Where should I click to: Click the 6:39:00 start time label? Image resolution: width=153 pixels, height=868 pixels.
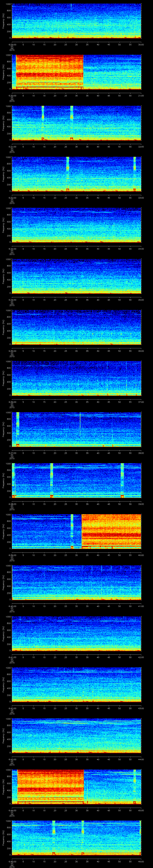tap(12, 555)
